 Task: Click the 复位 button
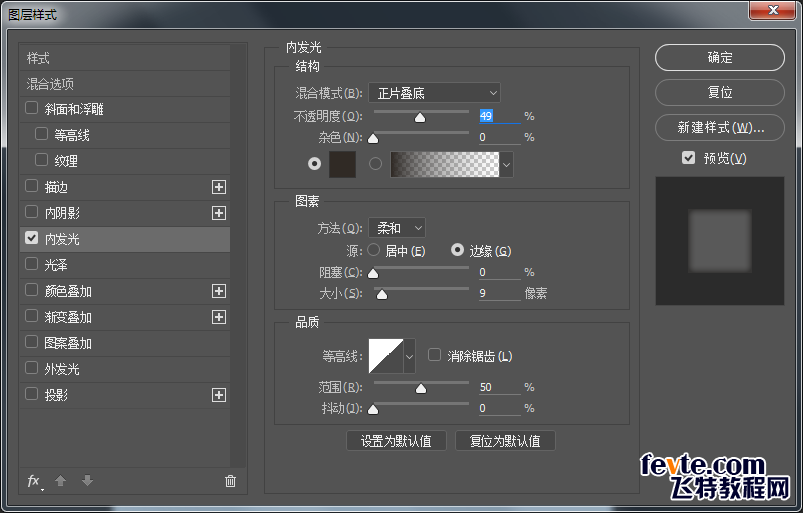coord(720,92)
